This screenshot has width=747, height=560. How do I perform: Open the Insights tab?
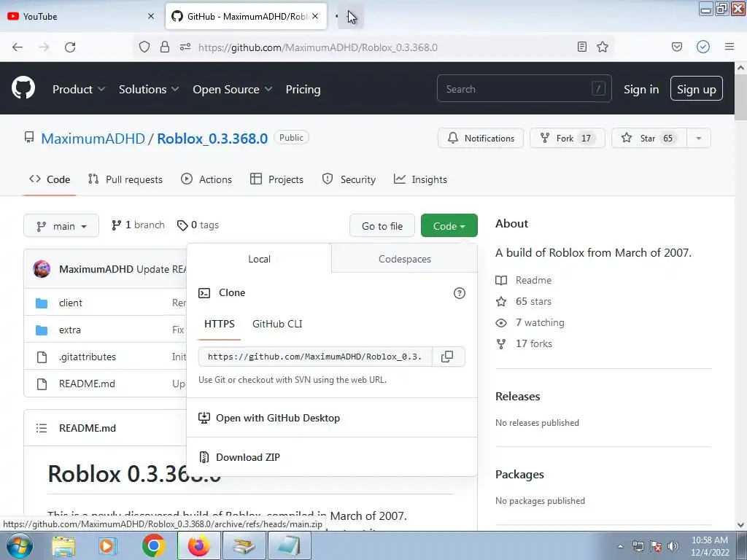420,179
